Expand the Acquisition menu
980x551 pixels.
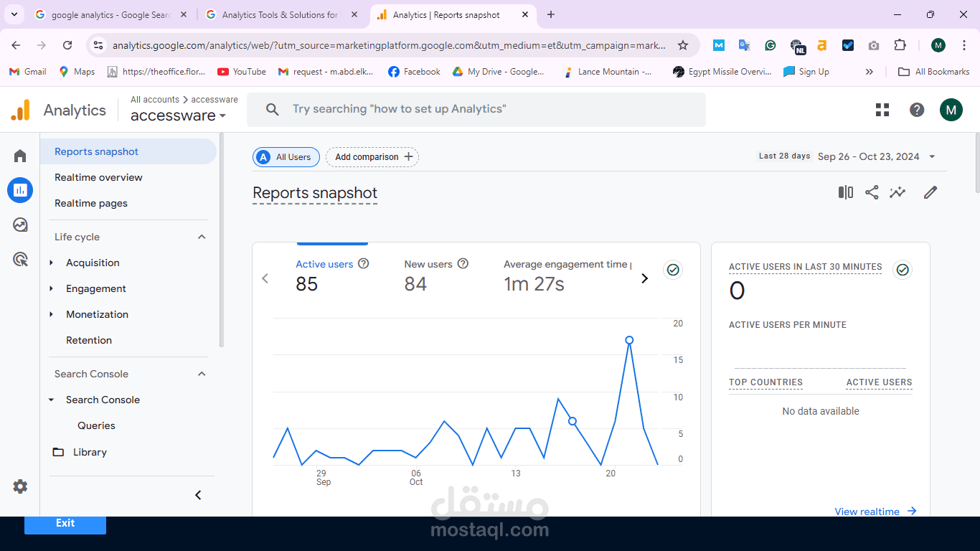click(x=51, y=263)
